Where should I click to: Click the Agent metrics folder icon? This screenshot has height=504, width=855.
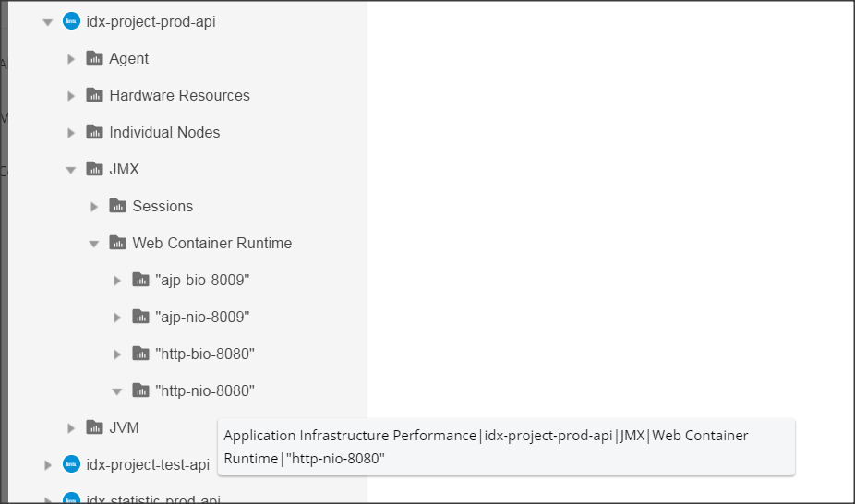point(94,58)
